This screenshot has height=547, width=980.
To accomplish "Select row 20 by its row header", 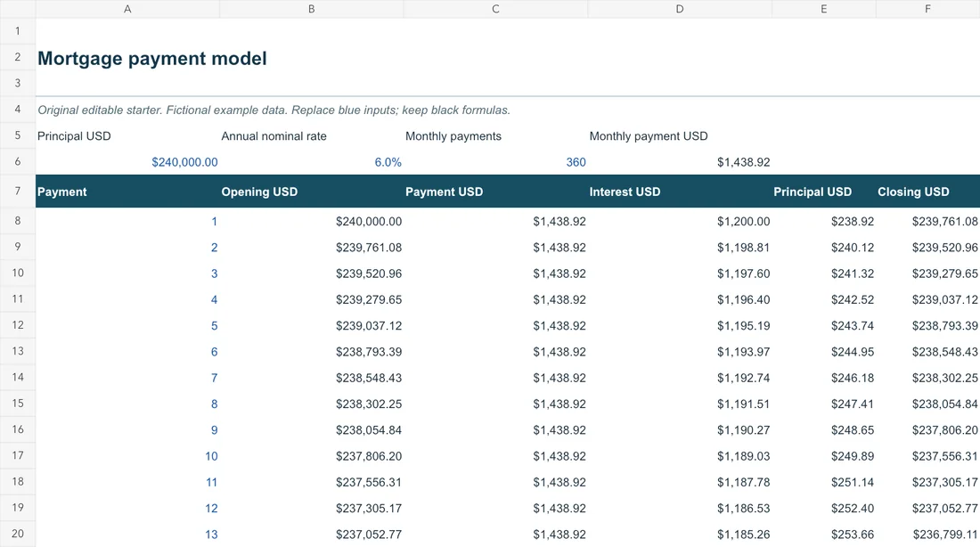I will (x=18, y=534).
